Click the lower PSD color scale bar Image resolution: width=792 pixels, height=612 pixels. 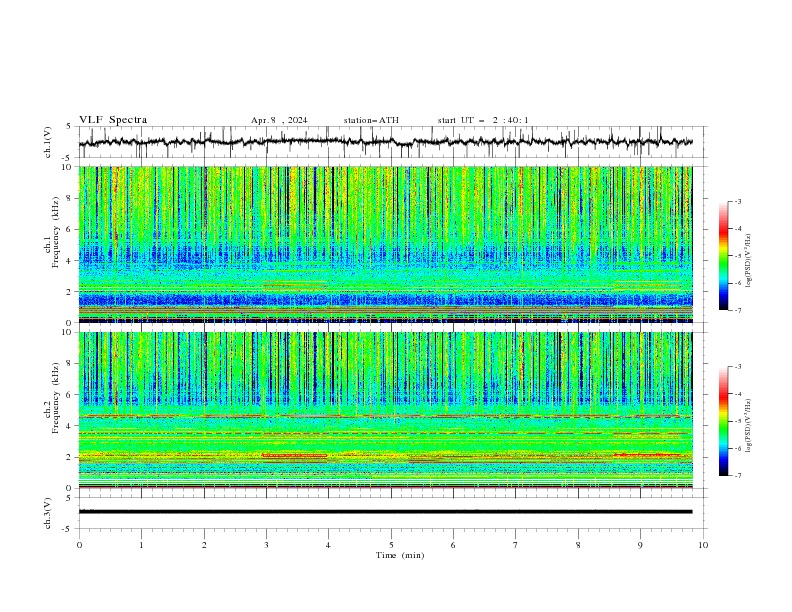click(x=723, y=421)
